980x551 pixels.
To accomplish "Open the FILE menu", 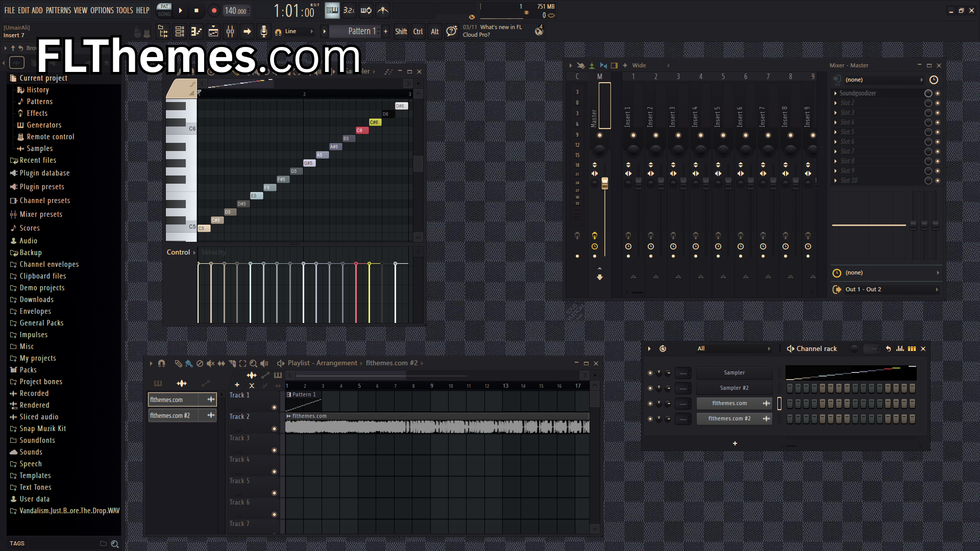I will 10,10.
